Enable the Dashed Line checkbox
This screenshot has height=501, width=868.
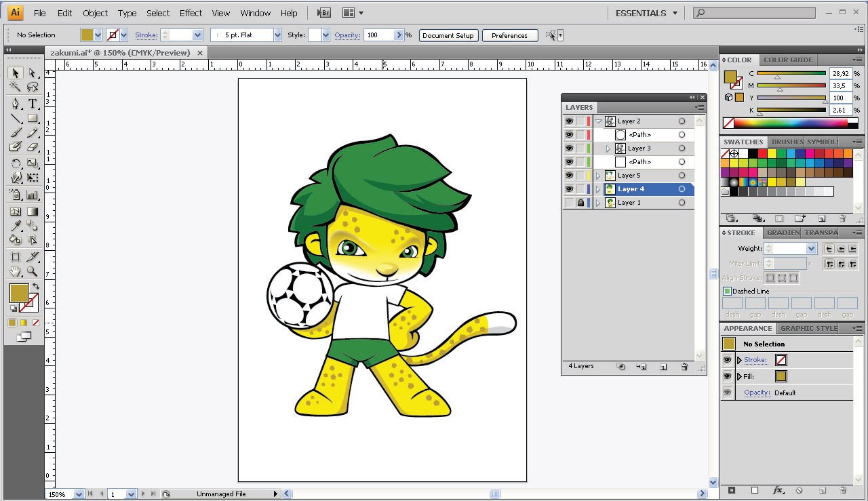727,292
